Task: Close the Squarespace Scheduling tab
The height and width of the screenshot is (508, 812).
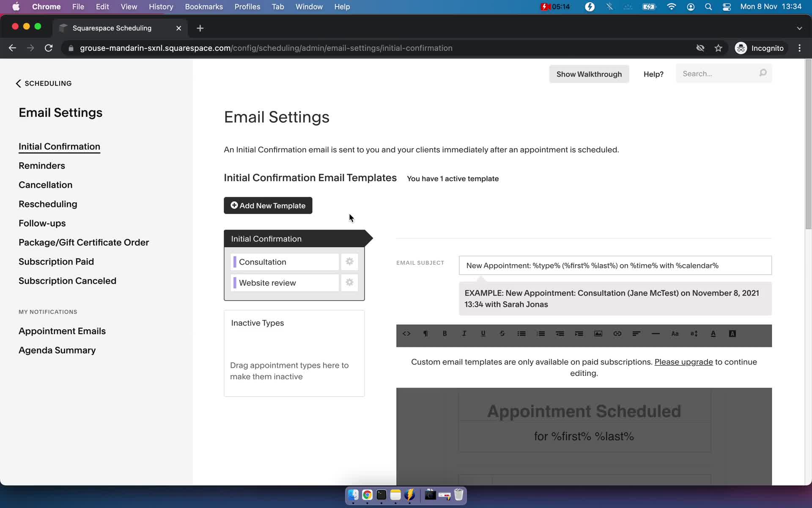Action: pyautogui.click(x=178, y=28)
